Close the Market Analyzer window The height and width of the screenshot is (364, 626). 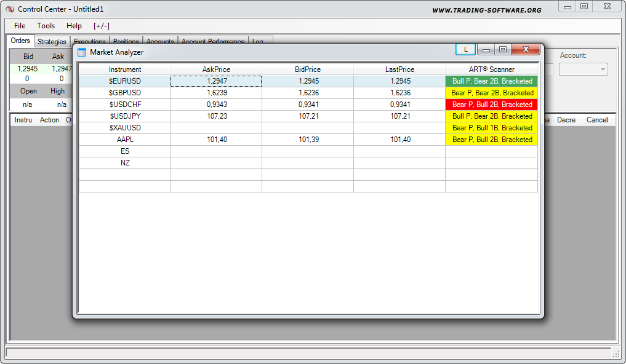click(x=526, y=50)
